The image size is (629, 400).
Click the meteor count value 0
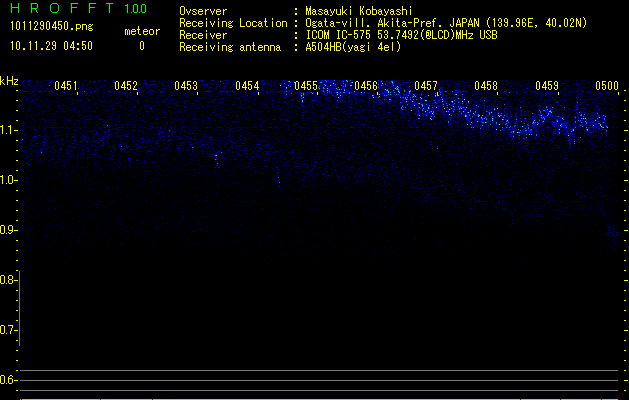click(x=142, y=46)
